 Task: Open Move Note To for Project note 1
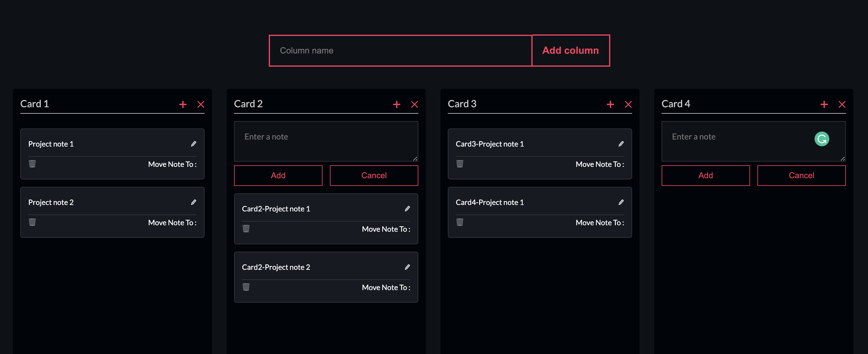pos(172,164)
